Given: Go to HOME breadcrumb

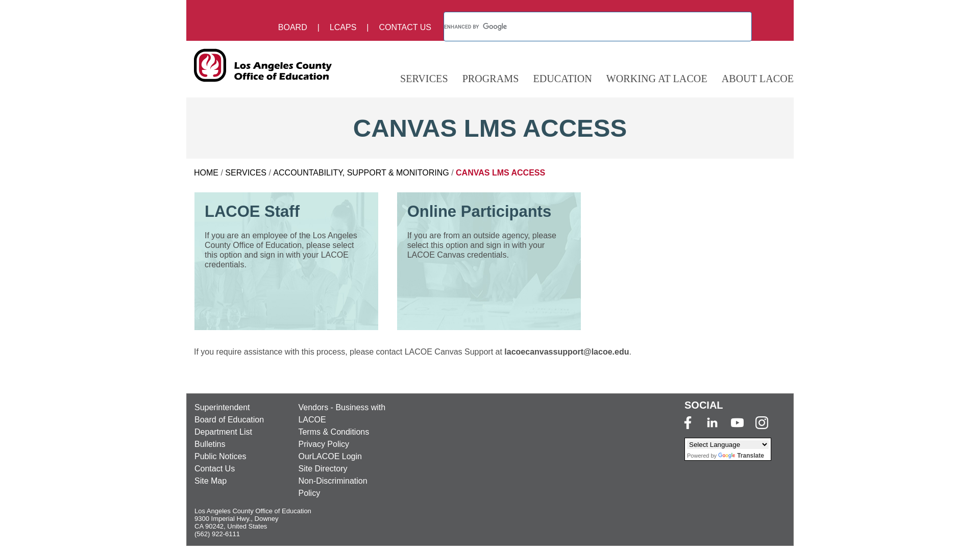Looking at the screenshot, I should [206, 172].
